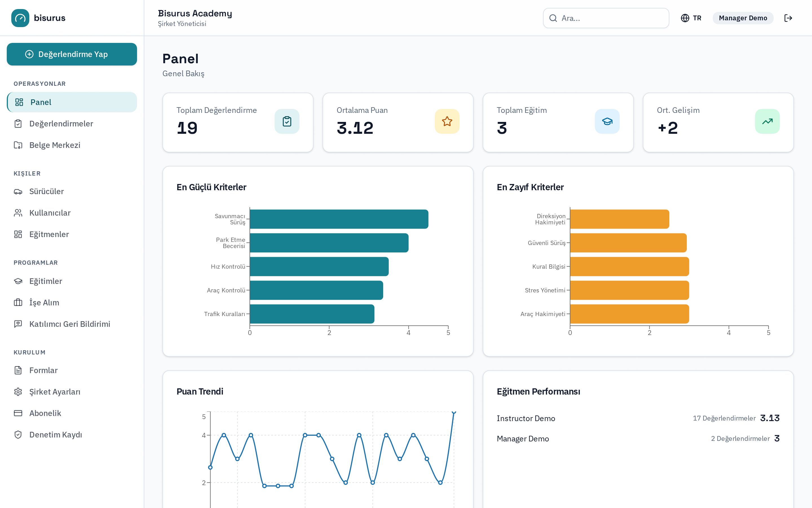Click the Manager Demo profile button
Screen dimensions: 812x508
743,18
